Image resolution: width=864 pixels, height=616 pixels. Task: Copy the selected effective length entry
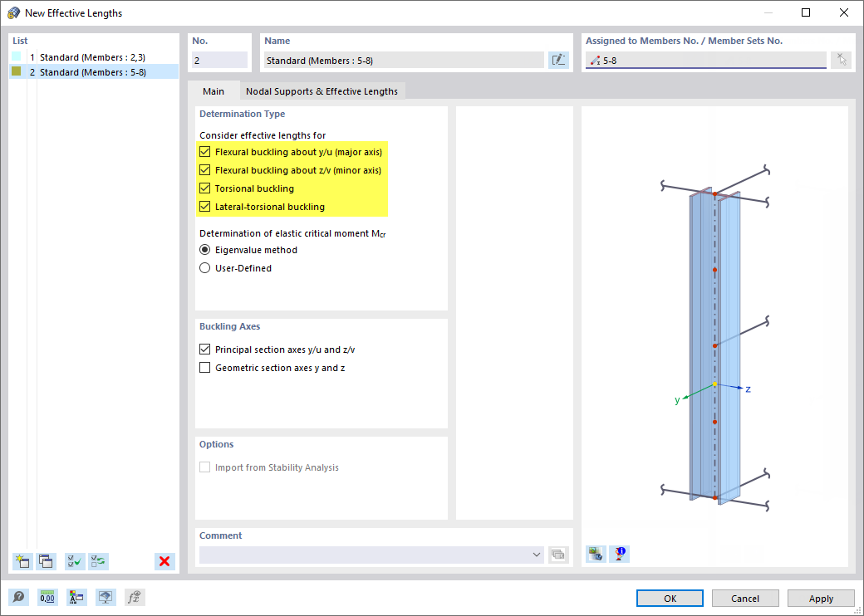click(47, 561)
